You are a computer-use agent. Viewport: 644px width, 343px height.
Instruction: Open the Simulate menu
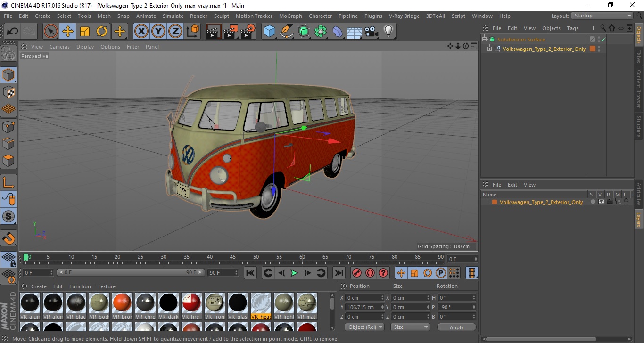(173, 16)
